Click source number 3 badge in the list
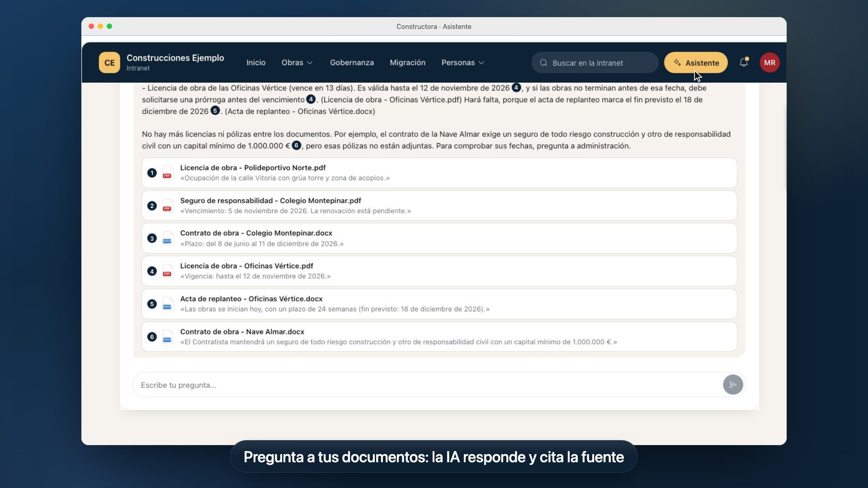Image resolution: width=868 pixels, height=488 pixels. tap(152, 239)
